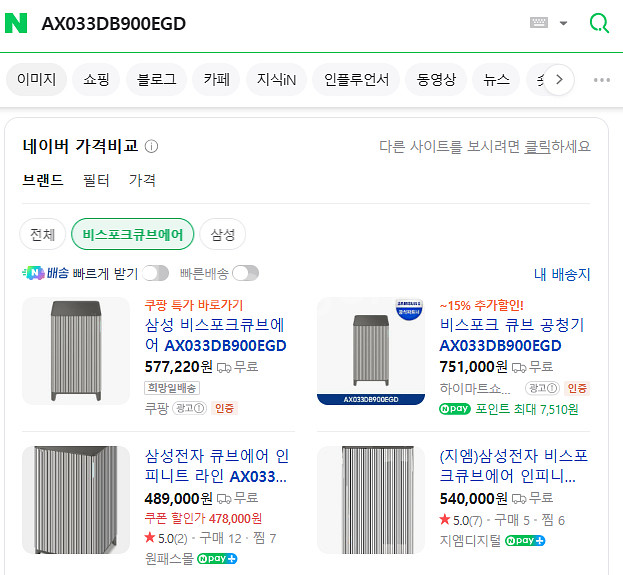Click the 지엠디지털 seller name
Screen dimensions: 623x575
470,541
